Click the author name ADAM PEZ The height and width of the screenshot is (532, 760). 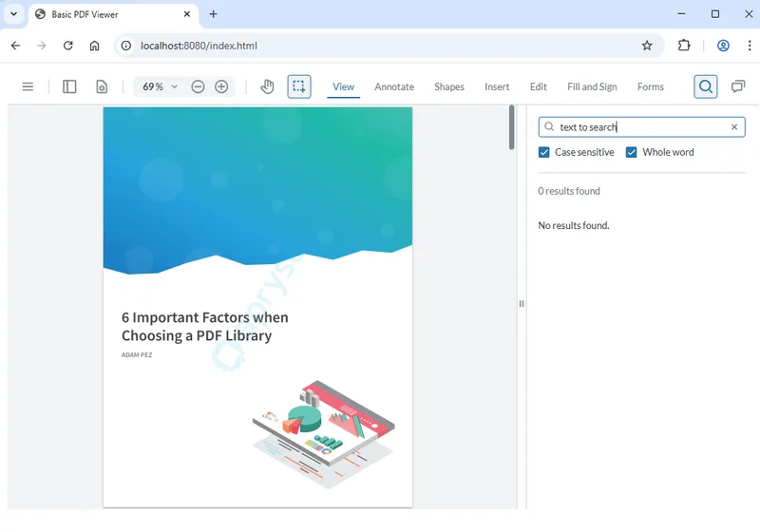pyautogui.click(x=137, y=354)
